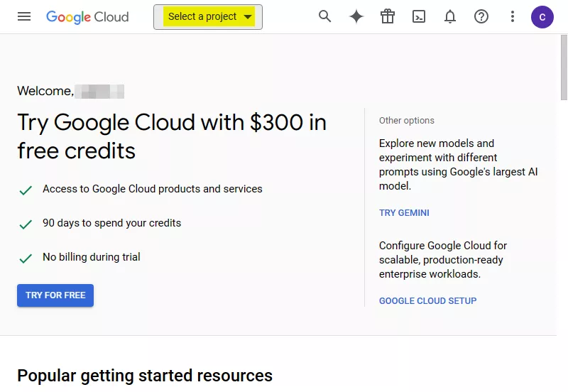Open the GOOGLE CLOUD SETUP link
The height and width of the screenshot is (392, 568).
[428, 300]
